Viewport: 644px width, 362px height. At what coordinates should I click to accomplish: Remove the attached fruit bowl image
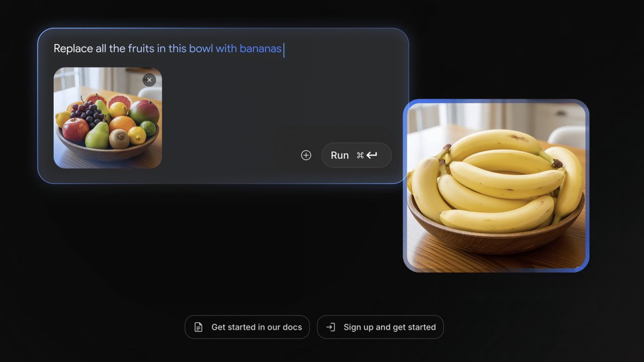pos(149,80)
